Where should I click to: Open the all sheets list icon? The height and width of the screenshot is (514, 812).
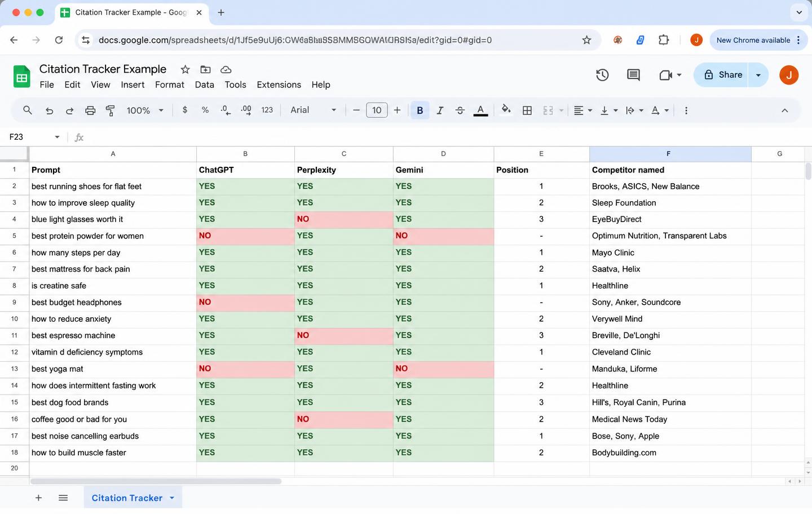click(63, 498)
